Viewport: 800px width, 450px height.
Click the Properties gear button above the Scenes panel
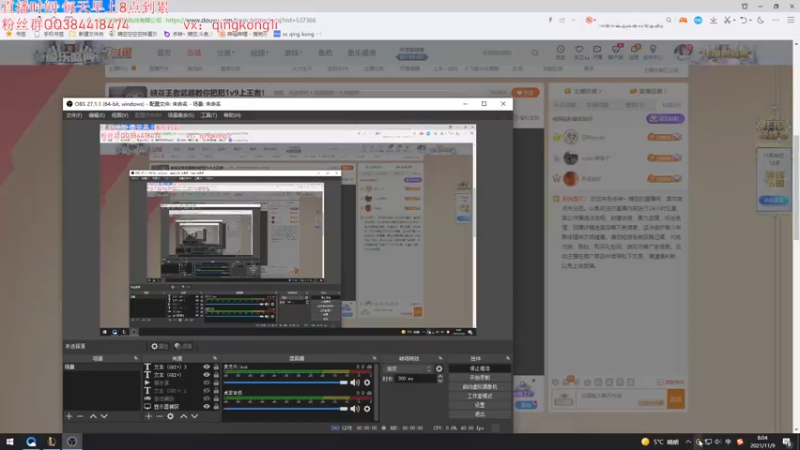click(159, 346)
